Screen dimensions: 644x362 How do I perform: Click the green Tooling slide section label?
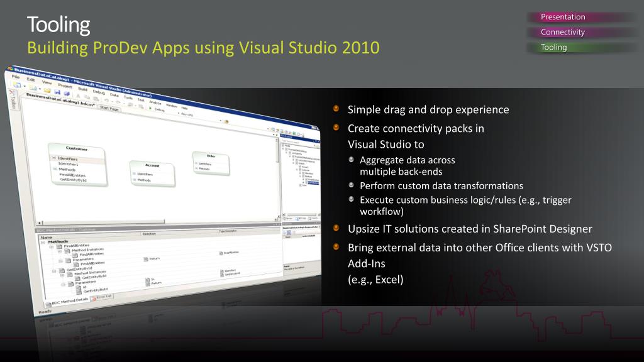[x=553, y=47]
